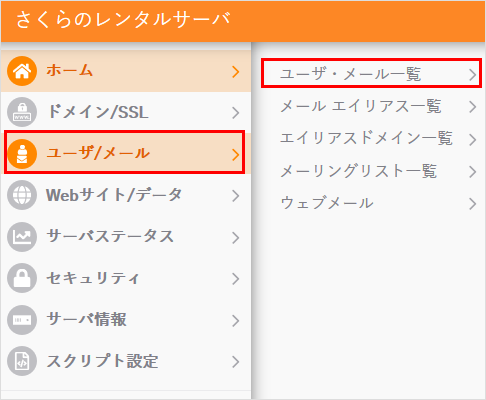This screenshot has width=486, height=400.
Task: Click the サーバ情報 server icon
Action: 22,320
